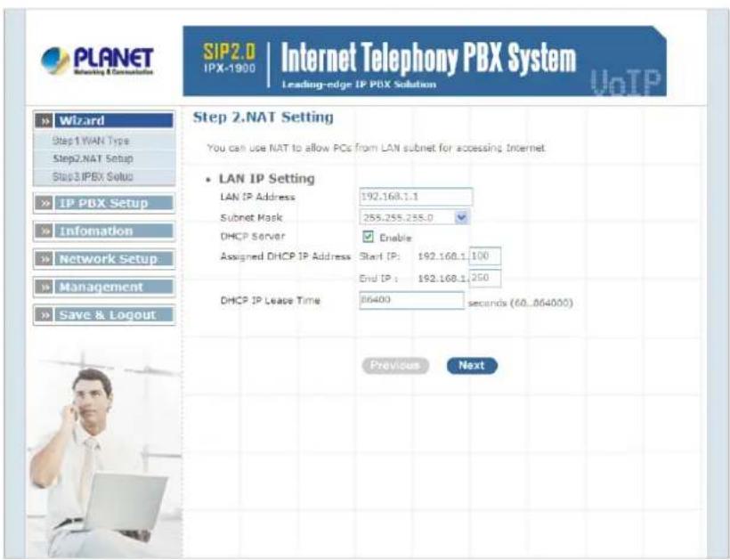
Task: Click the Subnet Mask label
Action: tap(251, 217)
